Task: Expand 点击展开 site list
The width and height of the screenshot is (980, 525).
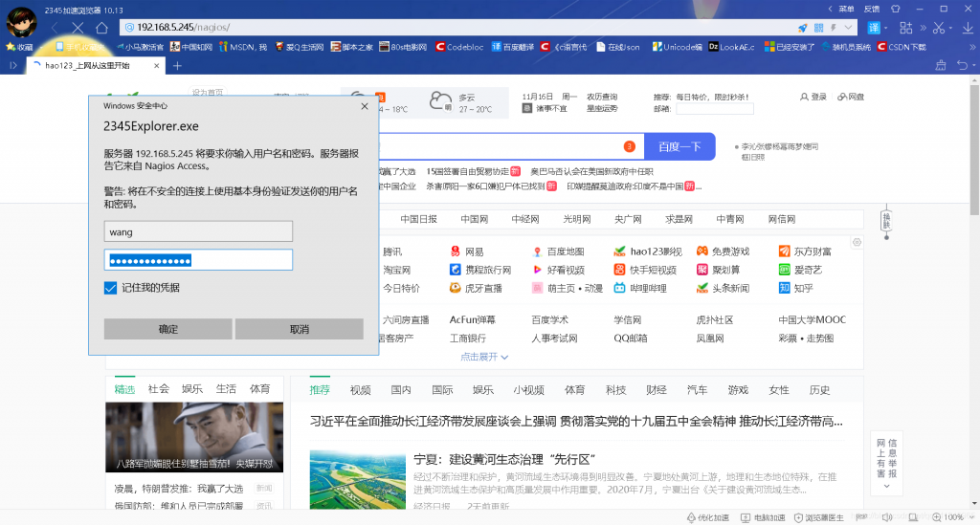Action: (484, 357)
